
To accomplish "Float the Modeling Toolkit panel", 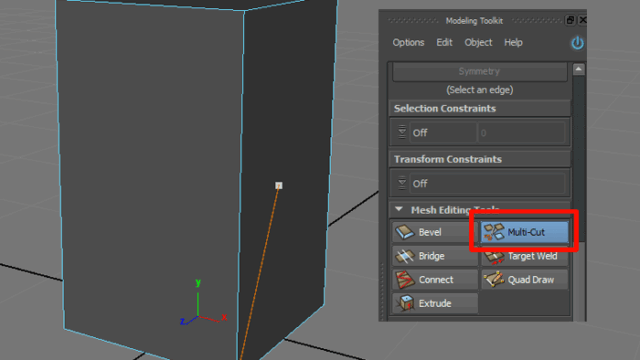I will [570, 20].
